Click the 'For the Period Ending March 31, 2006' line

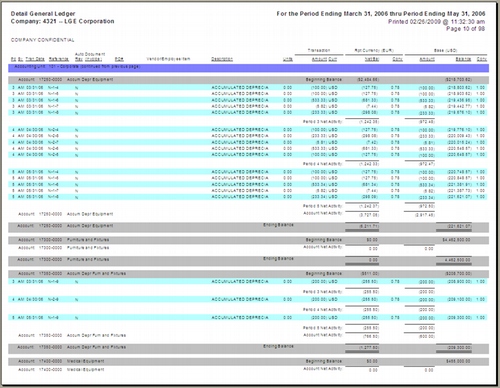381,14
